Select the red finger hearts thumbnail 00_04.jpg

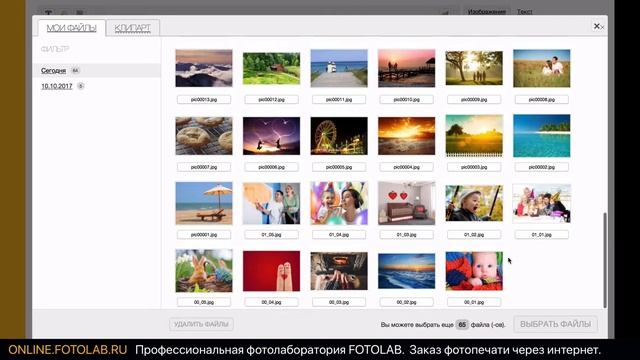[x=271, y=271]
